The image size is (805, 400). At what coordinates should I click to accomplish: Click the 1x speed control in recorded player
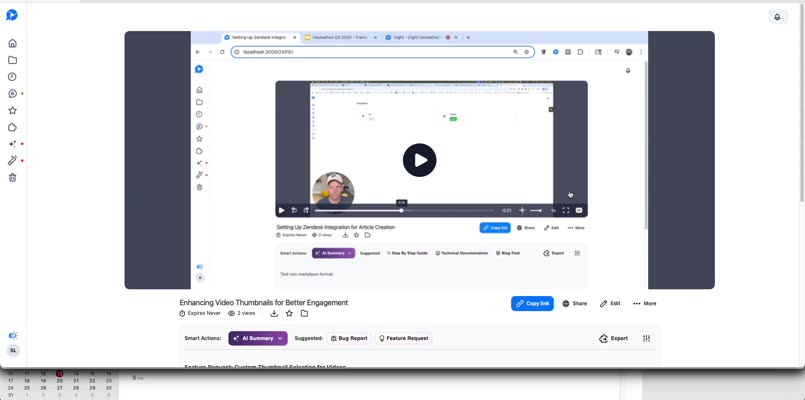pyautogui.click(x=553, y=211)
